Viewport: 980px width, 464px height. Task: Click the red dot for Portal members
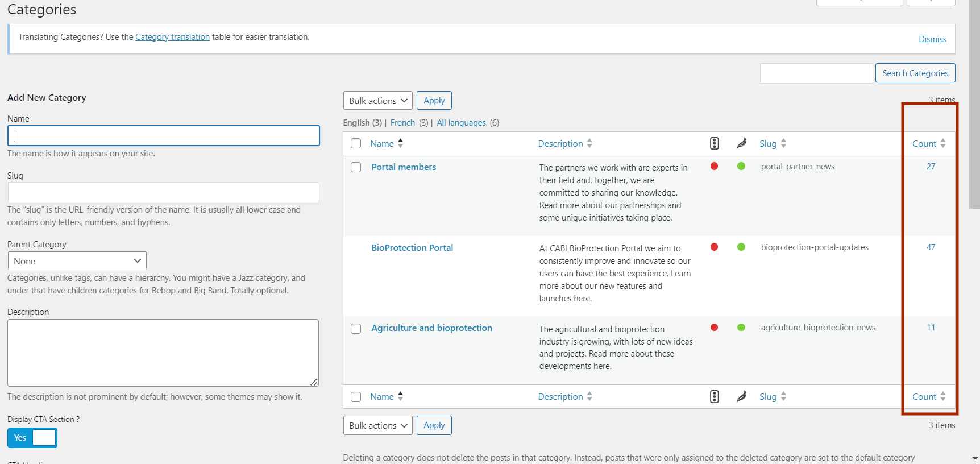715,166
